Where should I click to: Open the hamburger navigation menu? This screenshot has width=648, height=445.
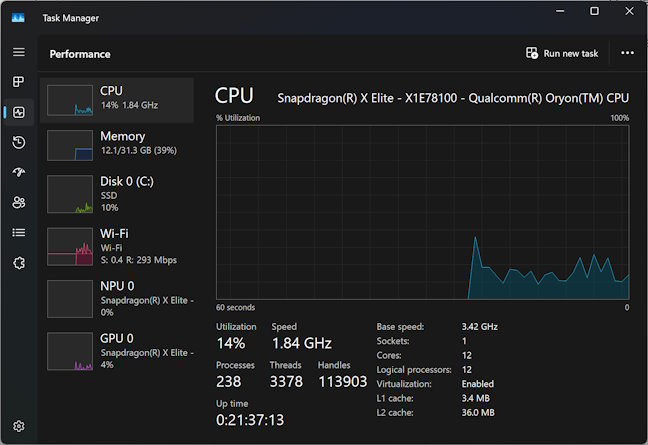click(19, 52)
